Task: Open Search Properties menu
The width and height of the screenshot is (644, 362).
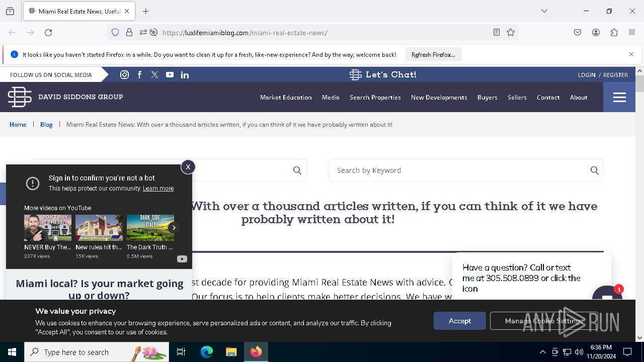Action: coord(375,97)
